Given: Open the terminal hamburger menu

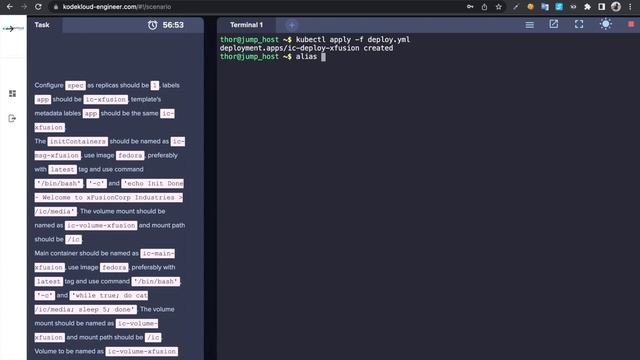Looking at the screenshot, I should 529,25.
